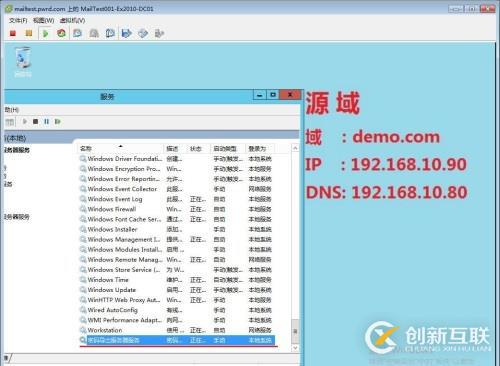This screenshot has height=366, width=500.
Task: Click 正在... status cell of Windows Firewall row
Action: [198, 209]
